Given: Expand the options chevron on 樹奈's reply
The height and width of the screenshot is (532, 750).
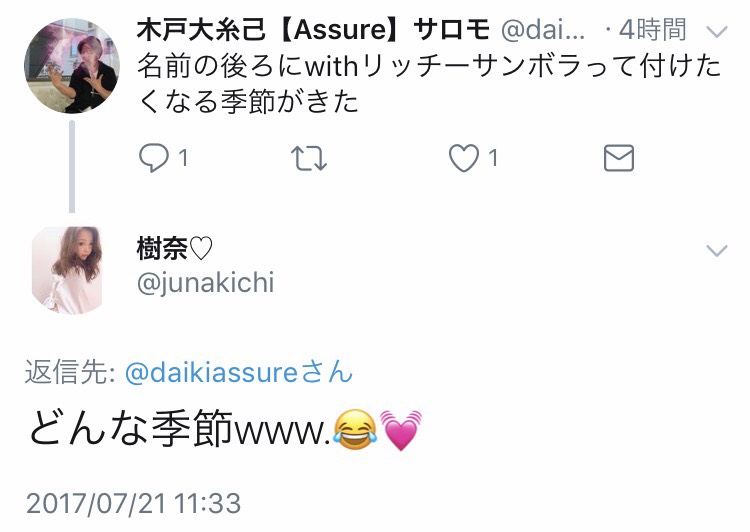Looking at the screenshot, I should click(x=717, y=250).
